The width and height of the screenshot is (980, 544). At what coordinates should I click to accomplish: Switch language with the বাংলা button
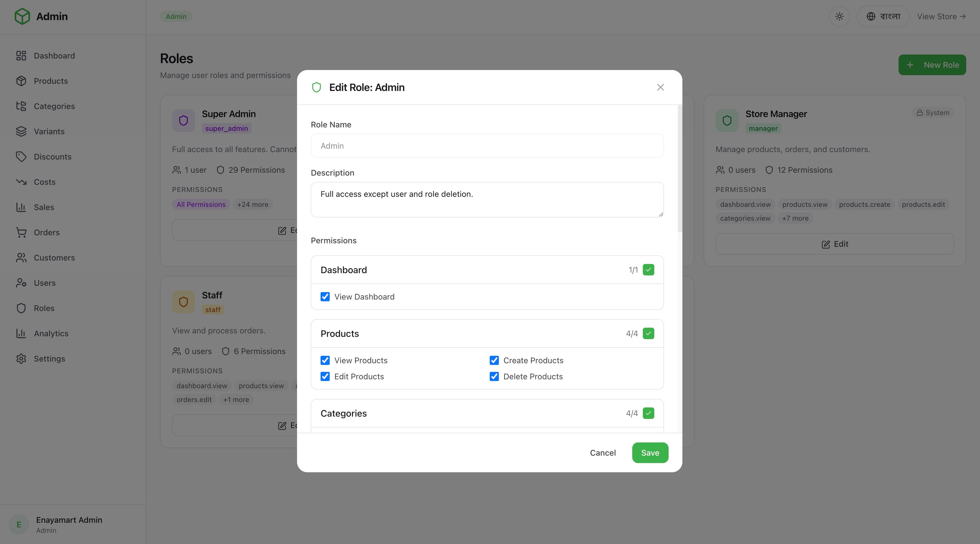coord(883,16)
